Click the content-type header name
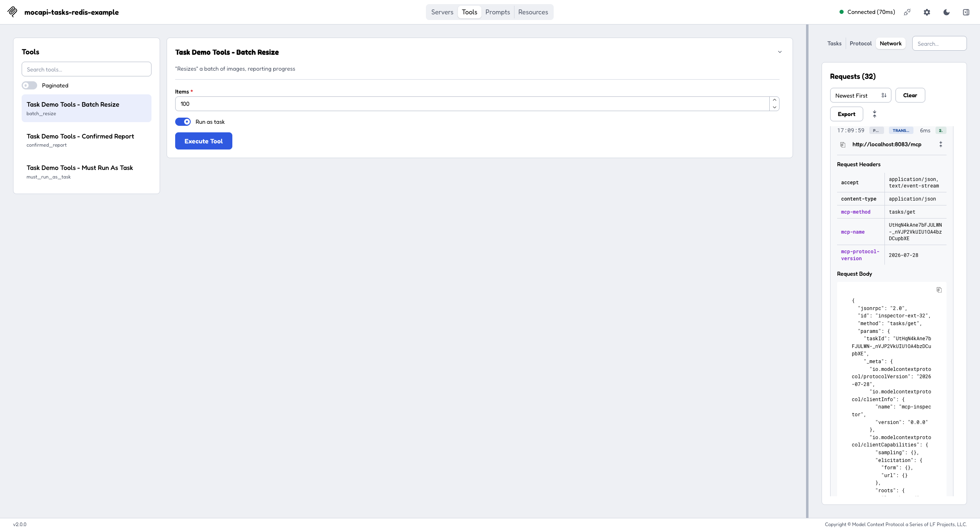This screenshot has width=980, height=531. (x=858, y=199)
